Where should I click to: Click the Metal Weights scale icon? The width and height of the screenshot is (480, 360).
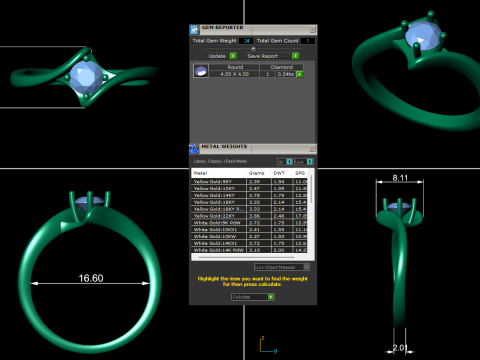coord(194,149)
